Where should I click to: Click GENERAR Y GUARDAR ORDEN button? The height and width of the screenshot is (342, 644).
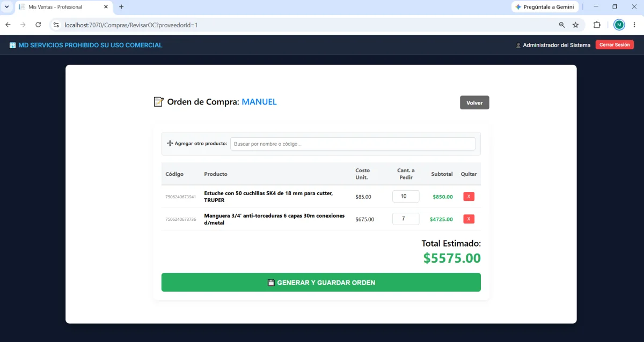pos(321,282)
